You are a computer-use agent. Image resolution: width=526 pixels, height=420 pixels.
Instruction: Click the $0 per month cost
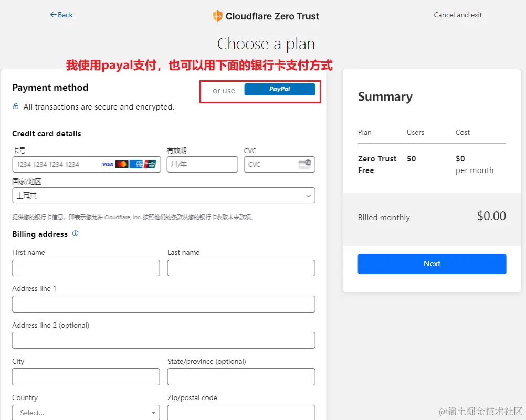[475, 165]
